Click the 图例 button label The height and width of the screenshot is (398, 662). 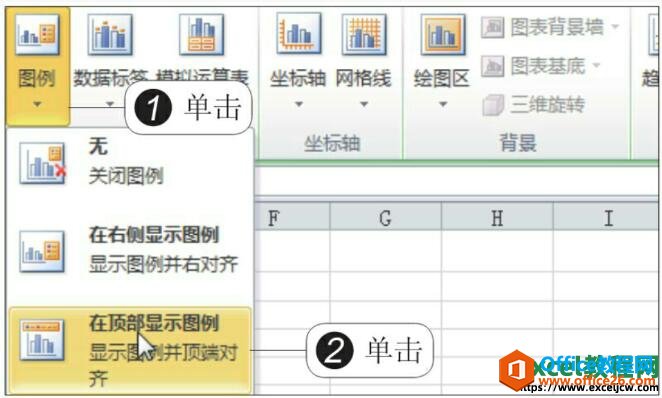(x=37, y=79)
